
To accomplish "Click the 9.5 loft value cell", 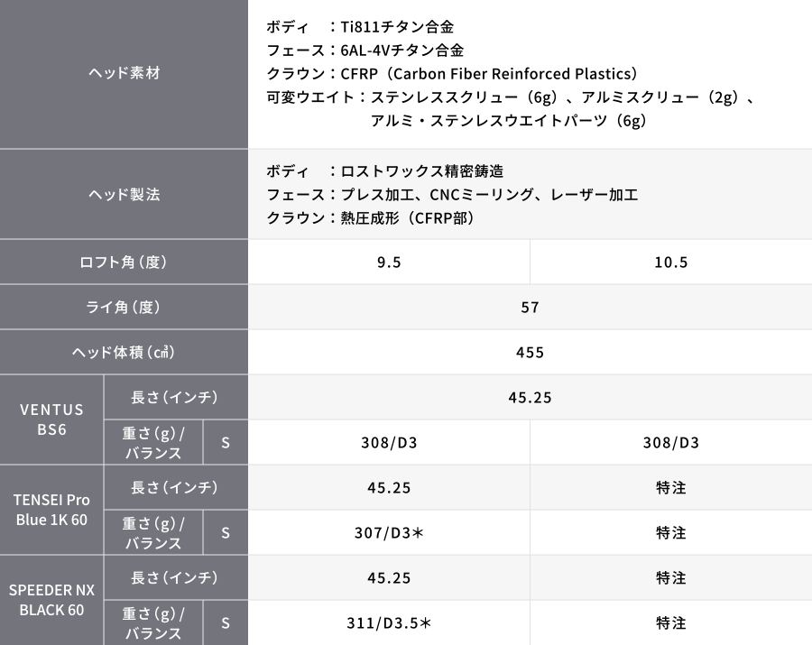I will point(389,263).
